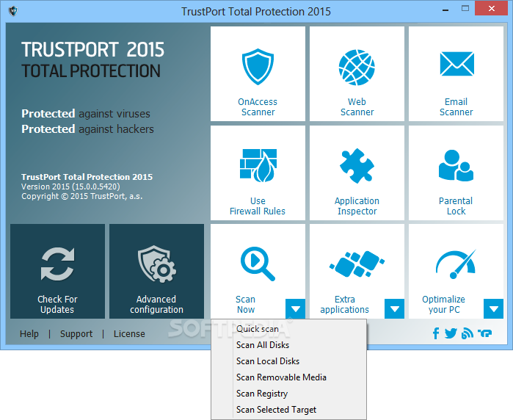Choose Quick scan from the menu
This screenshot has width=513, height=420.
(x=289, y=329)
